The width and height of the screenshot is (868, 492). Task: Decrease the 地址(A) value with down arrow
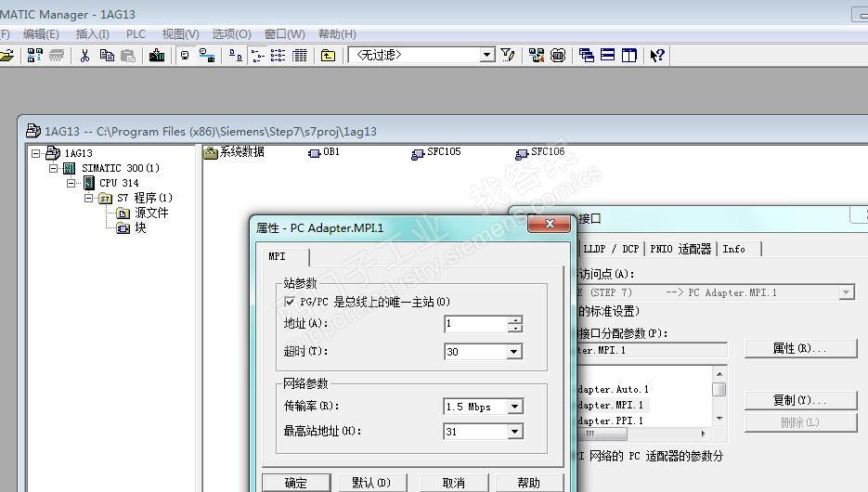[515, 329]
